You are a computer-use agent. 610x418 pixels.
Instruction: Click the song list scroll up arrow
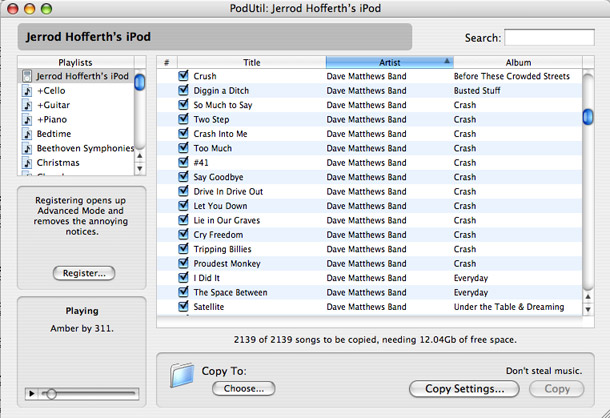(x=588, y=297)
